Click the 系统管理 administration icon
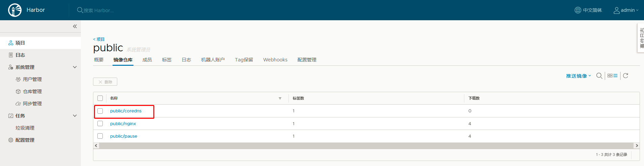Viewport: 644px width, 166px height. pos(11,67)
